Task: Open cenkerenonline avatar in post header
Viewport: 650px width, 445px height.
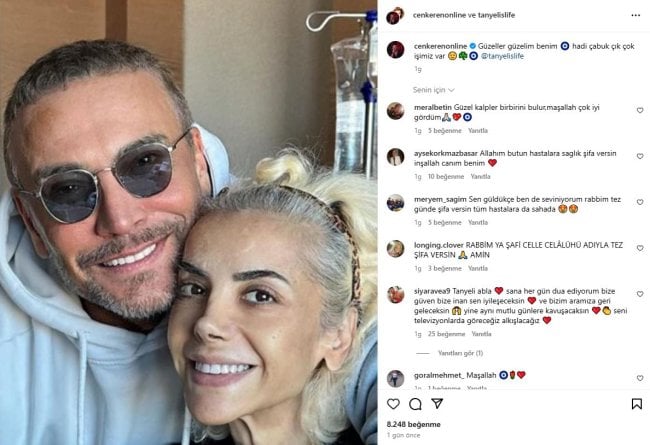Action: click(x=394, y=16)
